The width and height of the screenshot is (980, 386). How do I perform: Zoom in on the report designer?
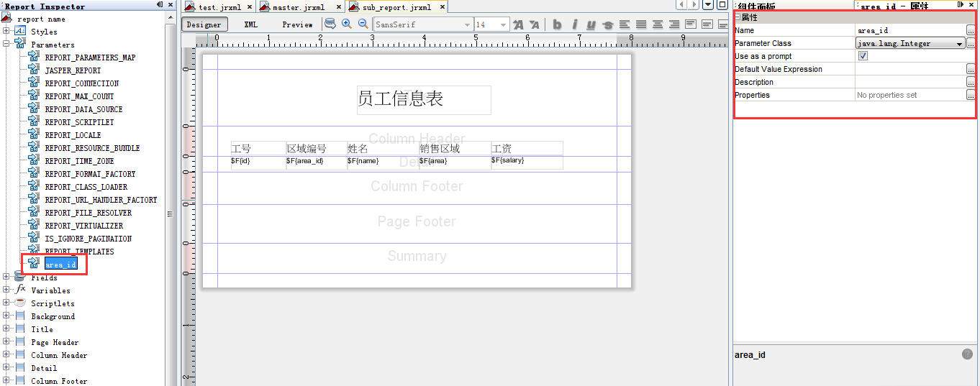click(347, 24)
